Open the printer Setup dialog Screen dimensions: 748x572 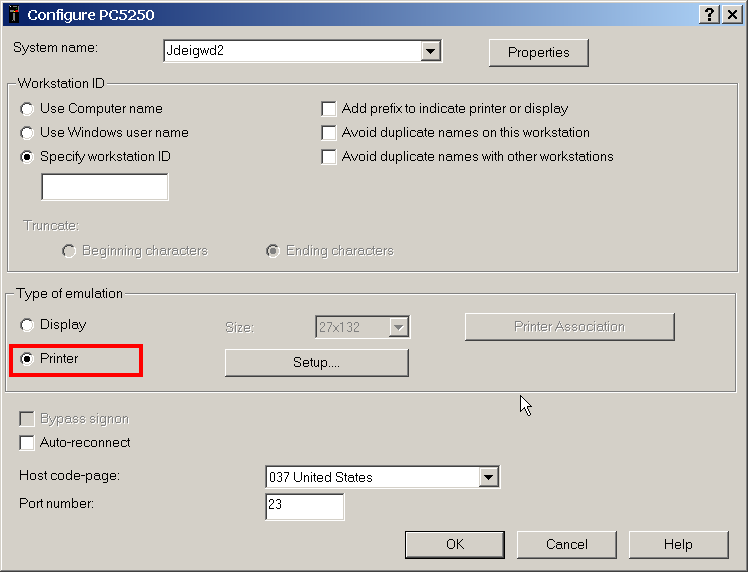317,363
